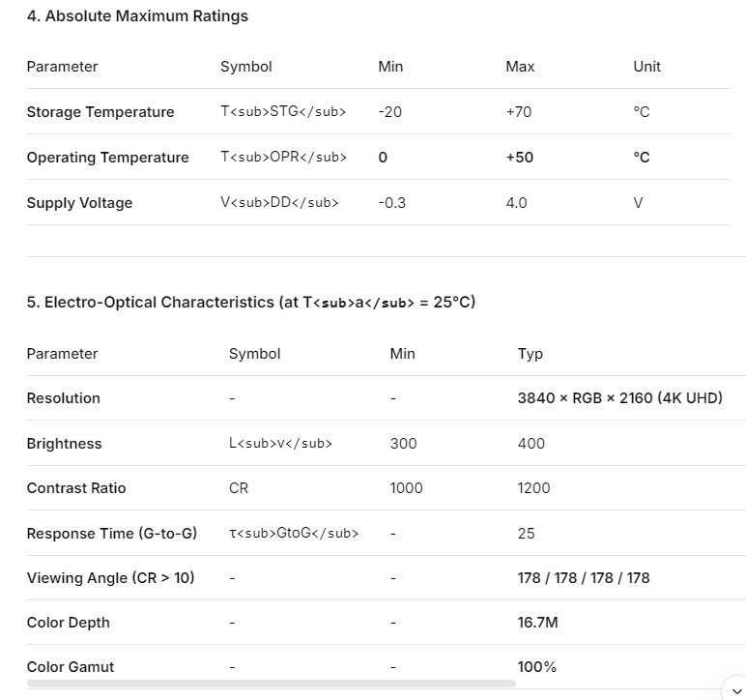
Task: Click the Max column header
Action: (520, 67)
